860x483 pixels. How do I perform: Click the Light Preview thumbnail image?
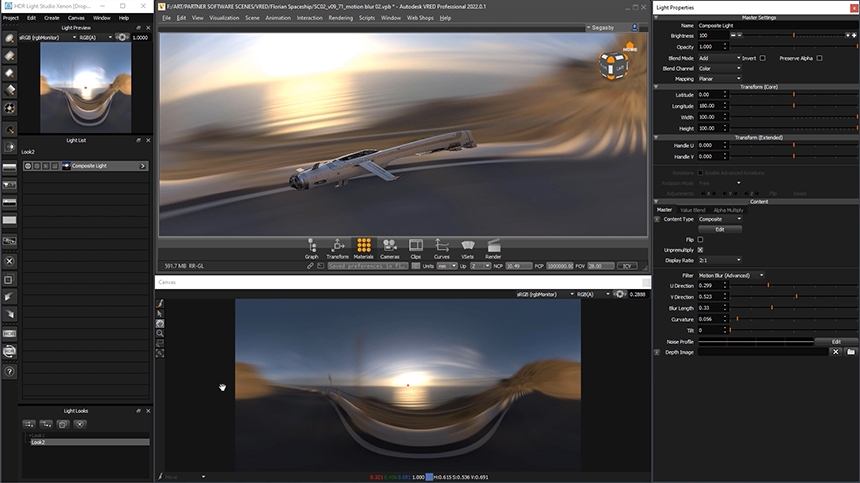click(x=86, y=88)
